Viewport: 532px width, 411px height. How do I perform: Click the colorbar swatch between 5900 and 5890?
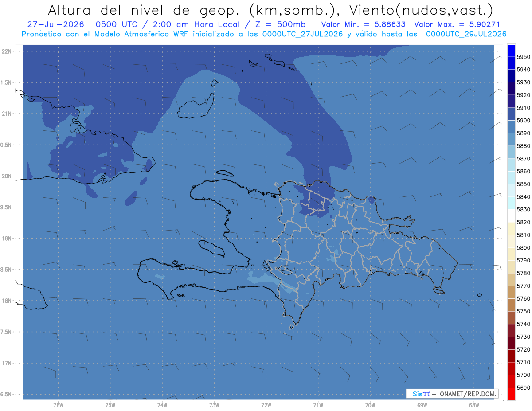click(x=511, y=127)
